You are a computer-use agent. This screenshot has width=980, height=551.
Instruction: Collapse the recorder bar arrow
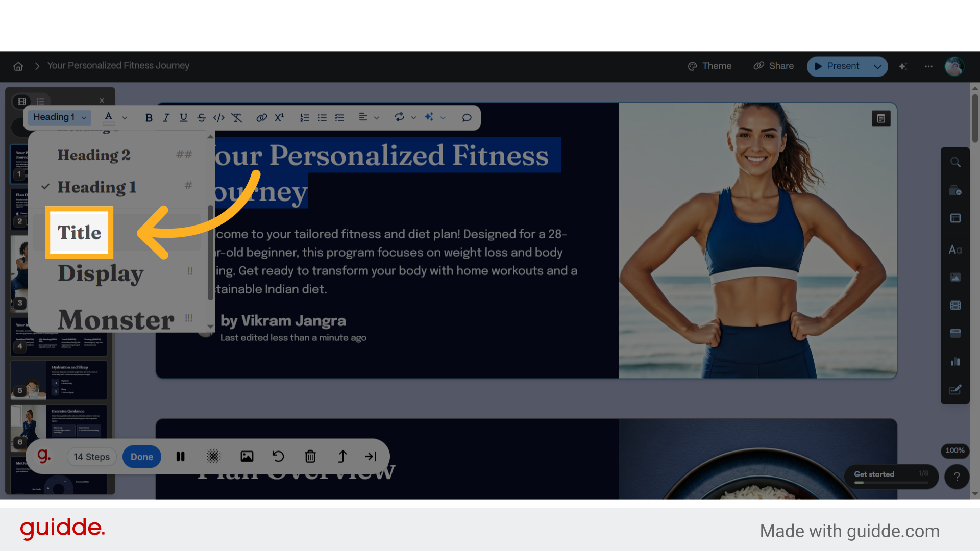tap(371, 457)
